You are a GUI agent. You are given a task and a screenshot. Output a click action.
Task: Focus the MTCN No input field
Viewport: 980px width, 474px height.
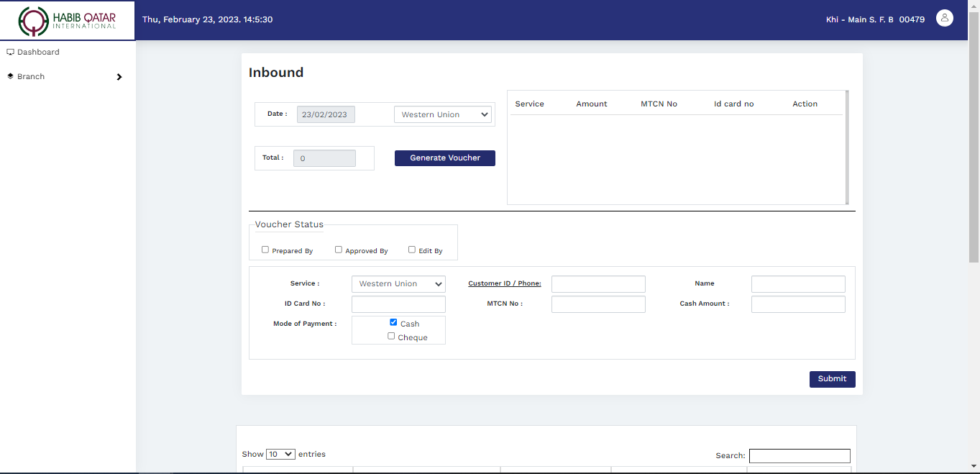pyautogui.click(x=598, y=304)
